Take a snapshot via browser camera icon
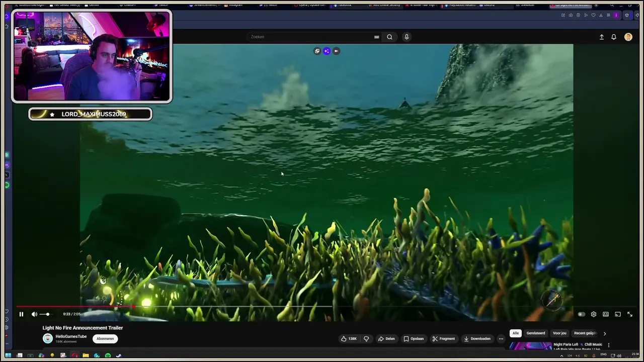This screenshot has height=362, width=644. [x=571, y=15]
